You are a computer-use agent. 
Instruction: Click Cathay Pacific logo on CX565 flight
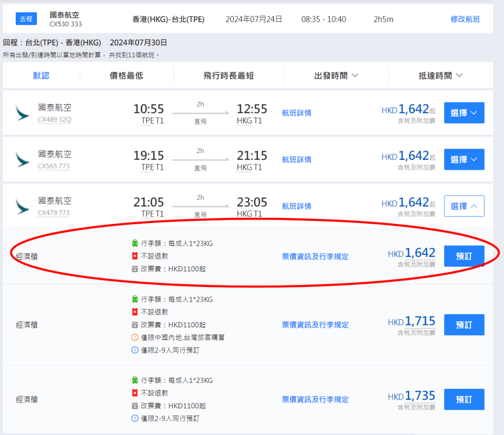point(22,160)
